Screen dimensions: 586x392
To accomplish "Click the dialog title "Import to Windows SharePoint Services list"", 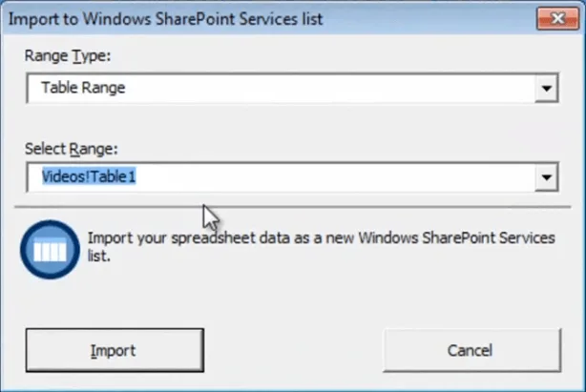I will click(164, 18).
